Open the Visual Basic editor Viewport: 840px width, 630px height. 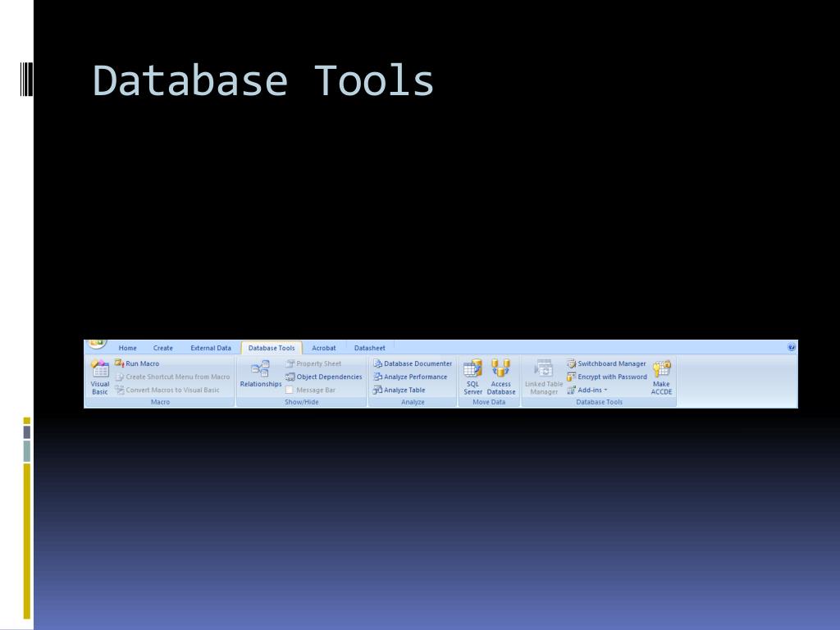click(100, 376)
